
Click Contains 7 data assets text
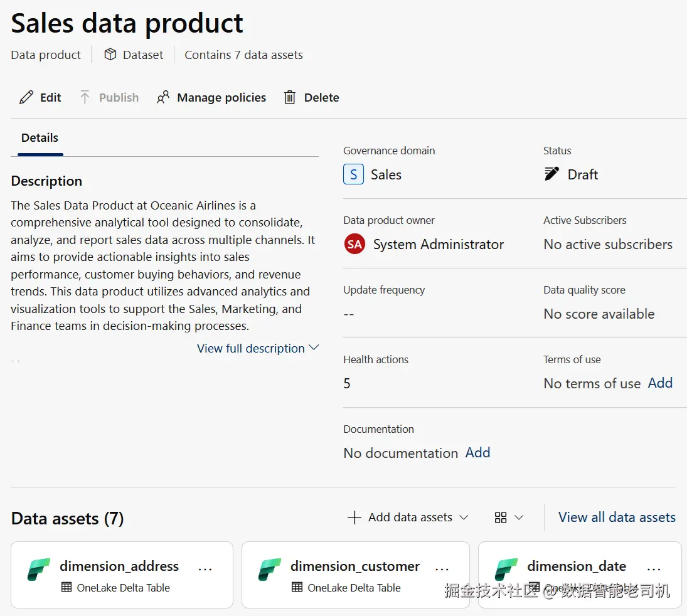point(243,55)
